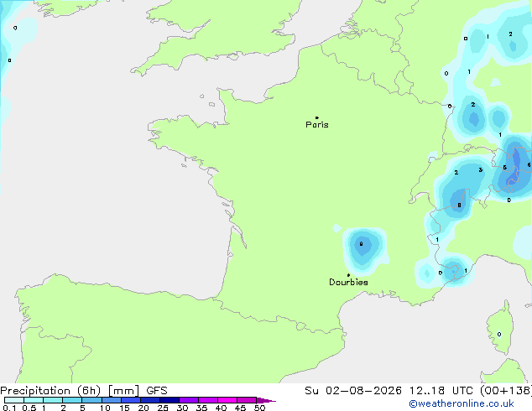Pick the 45–50 mm legend color swatch

click(247, 400)
